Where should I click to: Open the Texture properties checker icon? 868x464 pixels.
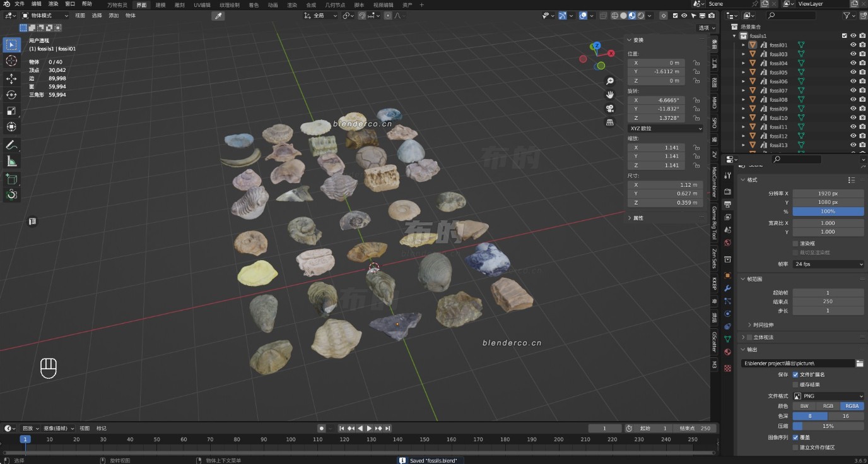coord(727,368)
